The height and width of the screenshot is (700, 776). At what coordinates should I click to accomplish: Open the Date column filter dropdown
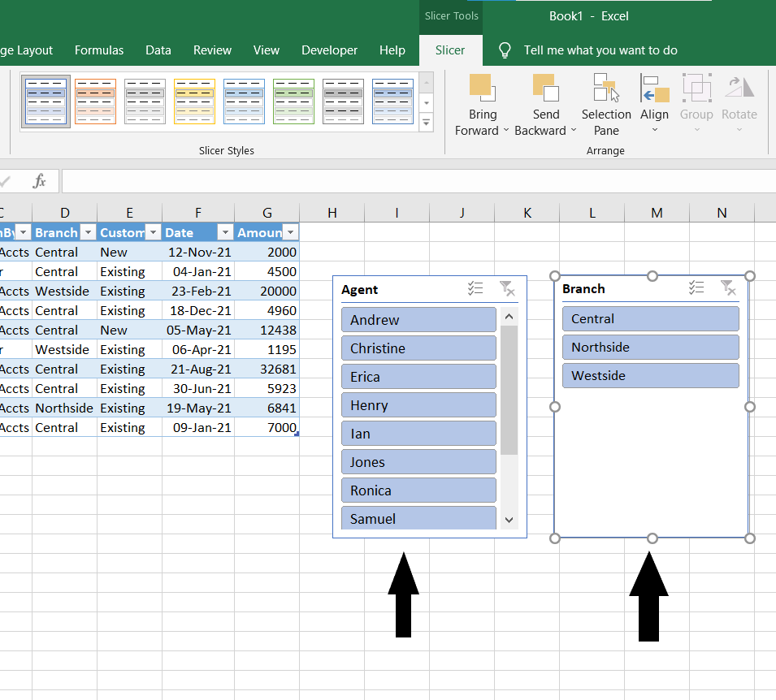tap(226, 233)
